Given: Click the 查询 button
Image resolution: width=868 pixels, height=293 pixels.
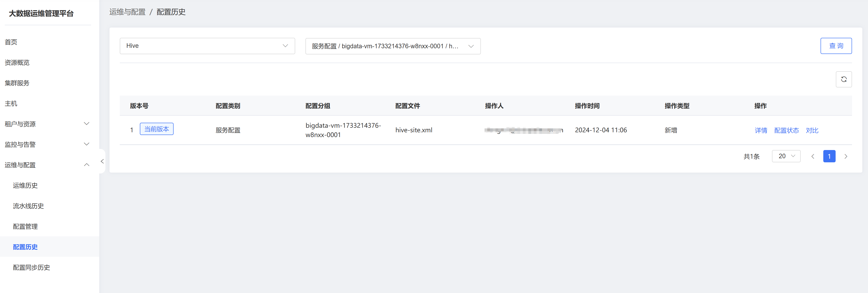Looking at the screenshot, I should pyautogui.click(x=836, y=46).
